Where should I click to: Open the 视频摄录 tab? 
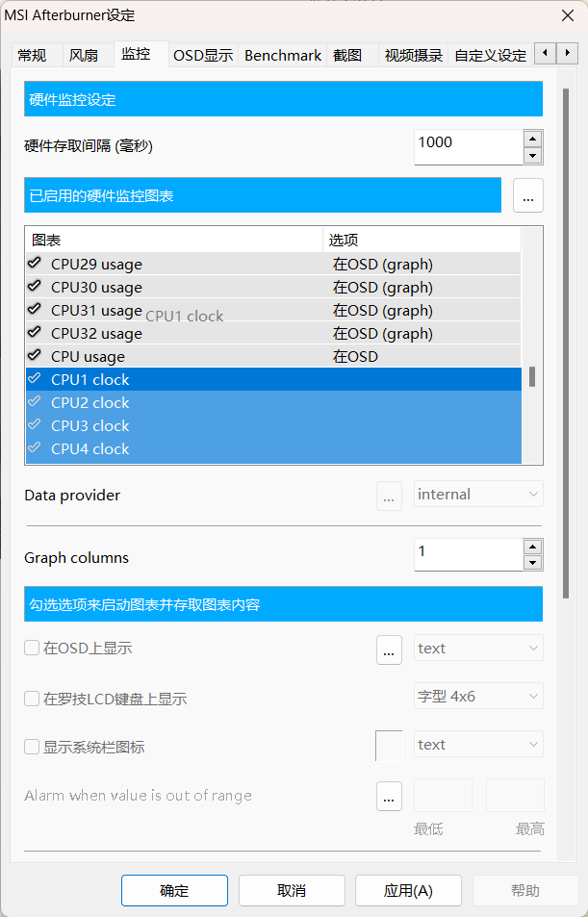[414, 56]
